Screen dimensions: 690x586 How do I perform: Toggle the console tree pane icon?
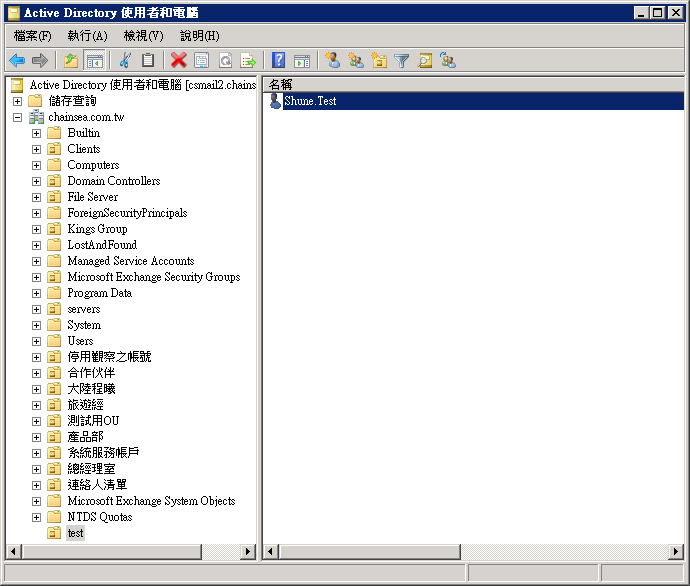pyautogui.click(x=94, y=60)
